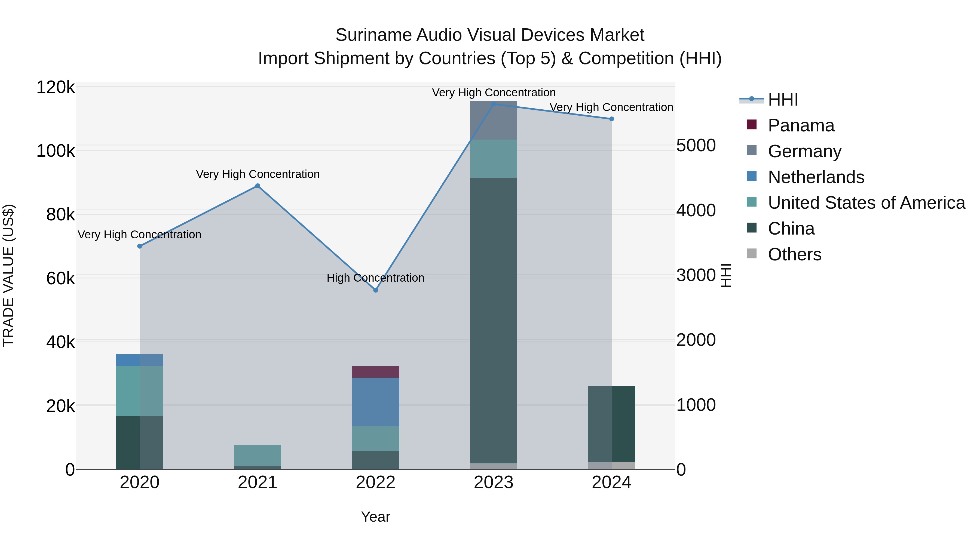Screen dimensions: 980x551
Task: Click the 5000 HHI axis tick label
Action: pos(696,145)
